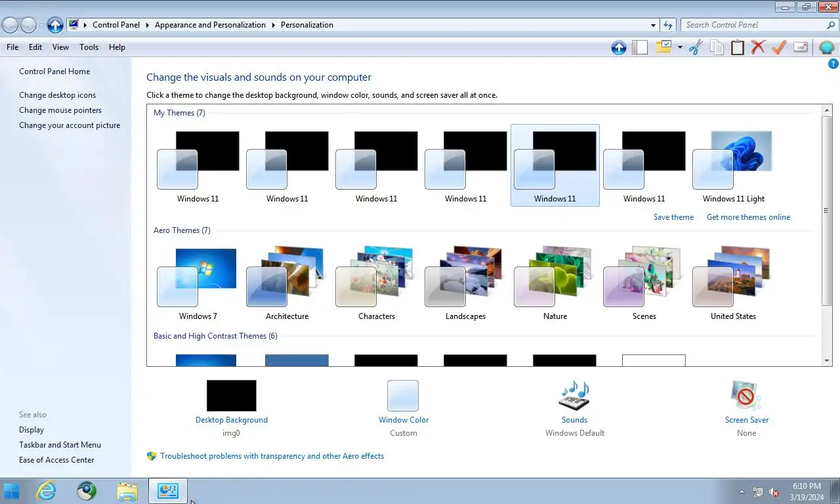Select the highlighted Windows 11 theme
This screenshot has width=840, height=504.
point(555,165)
